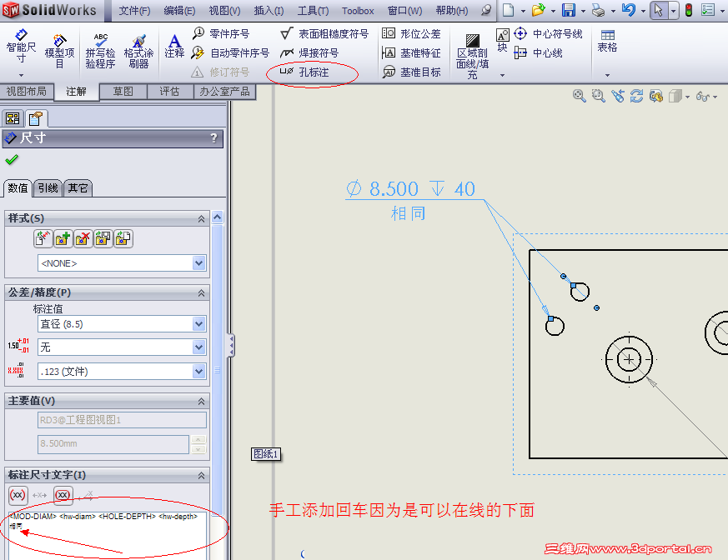This screenshot has height=560, width=728.
Task: Zoom to Fit in the view toolbar
Action: pyautogui.click(x=579, y=96)
